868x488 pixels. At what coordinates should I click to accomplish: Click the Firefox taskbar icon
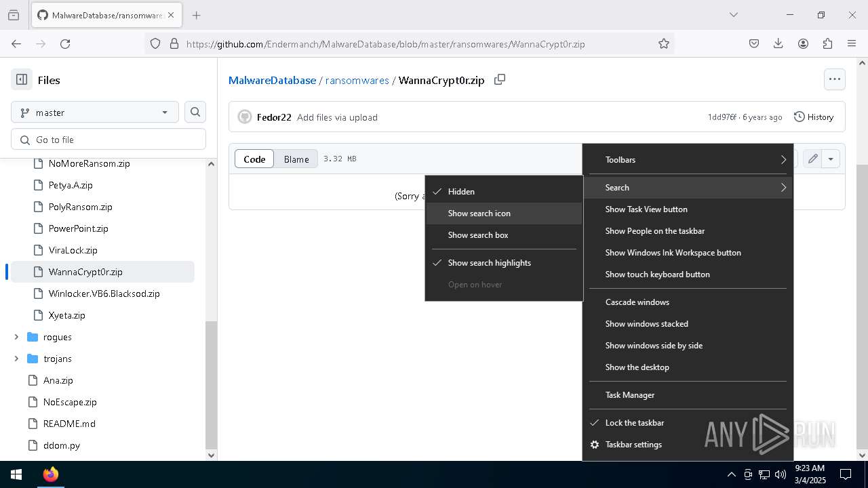point(51,474)
